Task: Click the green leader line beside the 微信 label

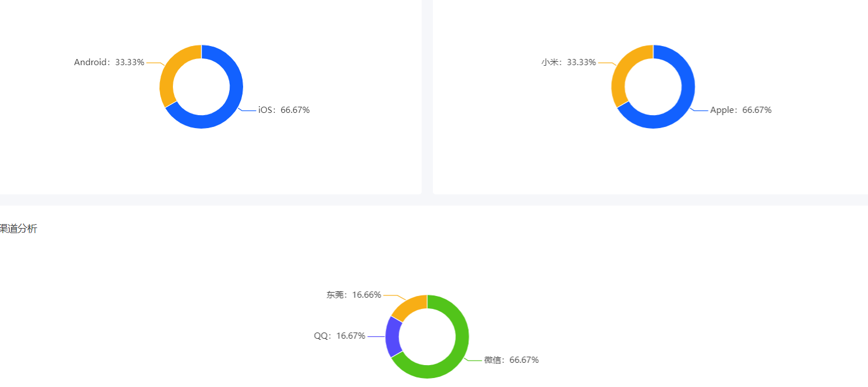Action: point(475,361)
